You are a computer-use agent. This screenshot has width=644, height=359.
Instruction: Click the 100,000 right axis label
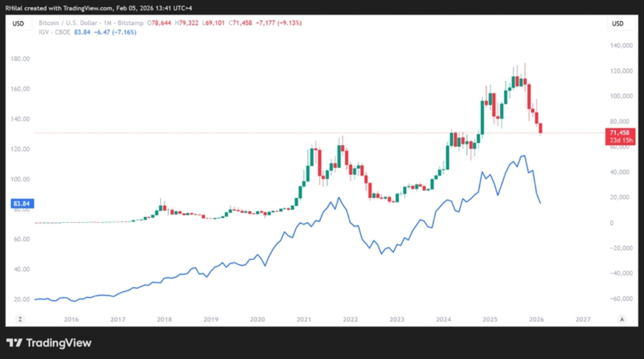point(621,96)
